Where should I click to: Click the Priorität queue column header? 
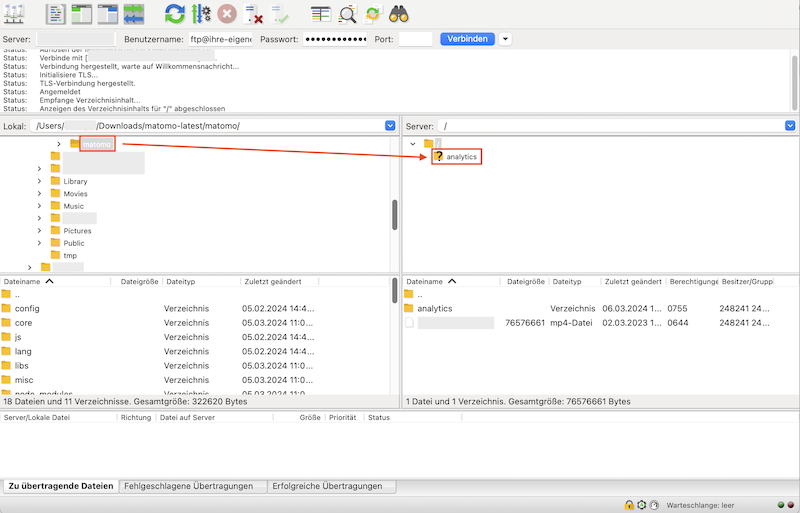coord(342,417)
